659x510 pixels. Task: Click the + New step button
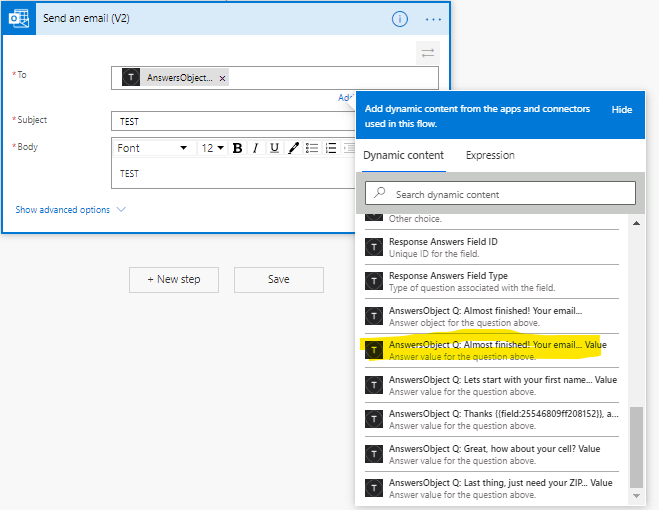click(x=174, y=280)
